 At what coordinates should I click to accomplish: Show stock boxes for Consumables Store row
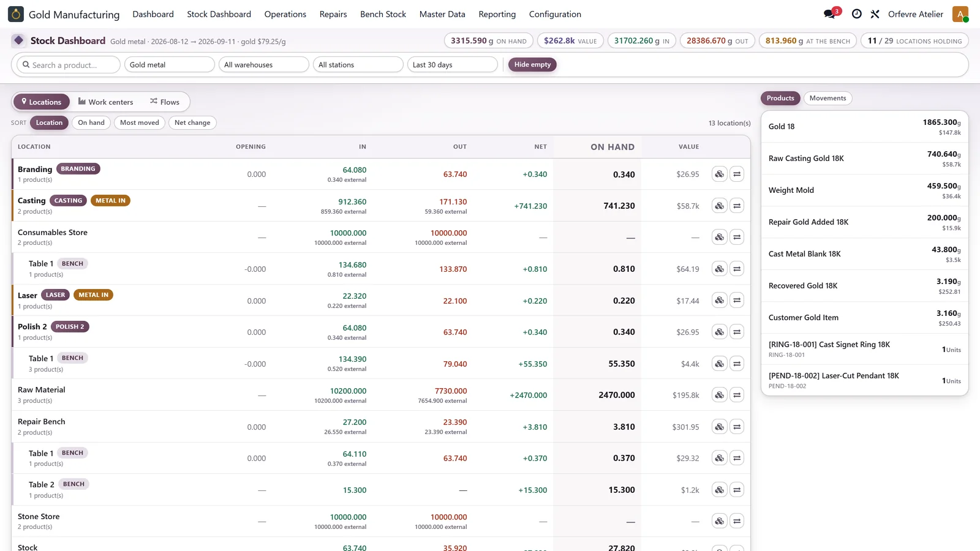(720, 237)
